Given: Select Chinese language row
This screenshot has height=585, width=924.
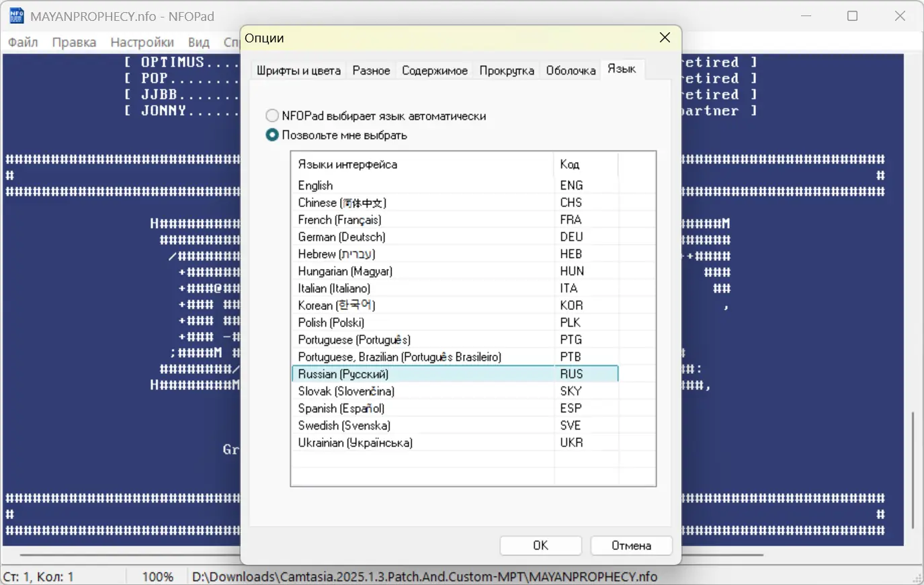Looking at the screenshot, I should (455, 202).
